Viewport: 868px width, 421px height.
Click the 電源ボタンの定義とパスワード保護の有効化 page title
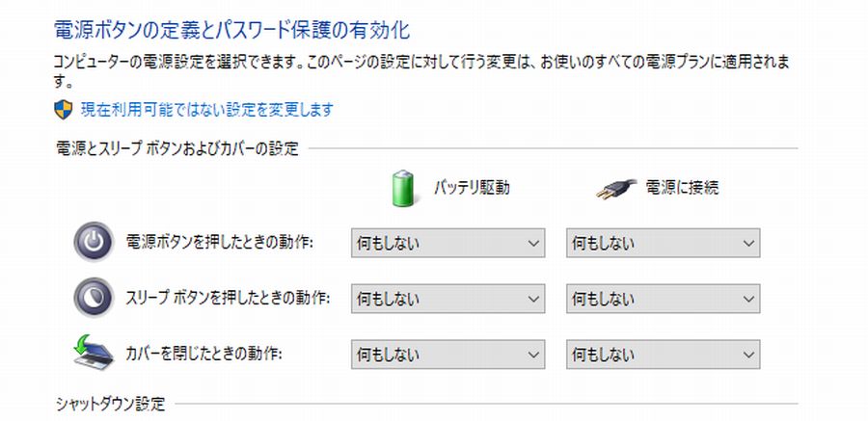pos(231,30)
